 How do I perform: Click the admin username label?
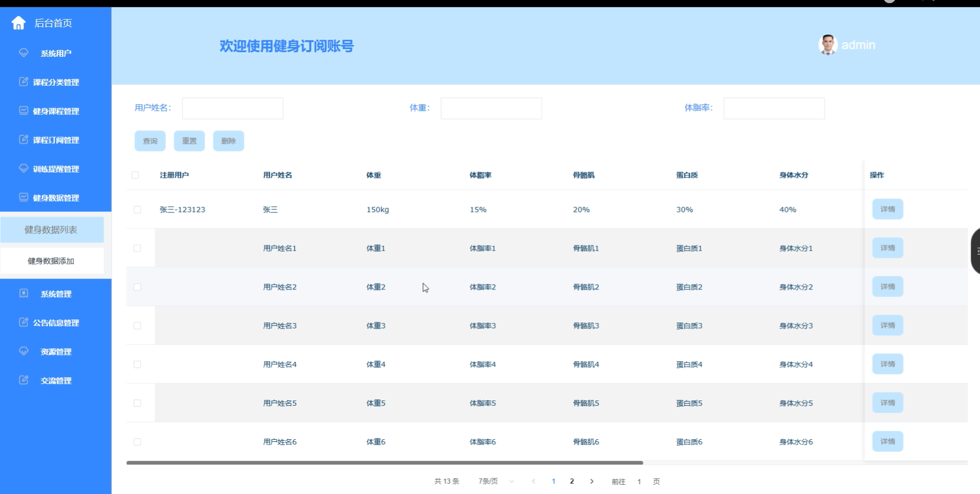click(858, 45)
